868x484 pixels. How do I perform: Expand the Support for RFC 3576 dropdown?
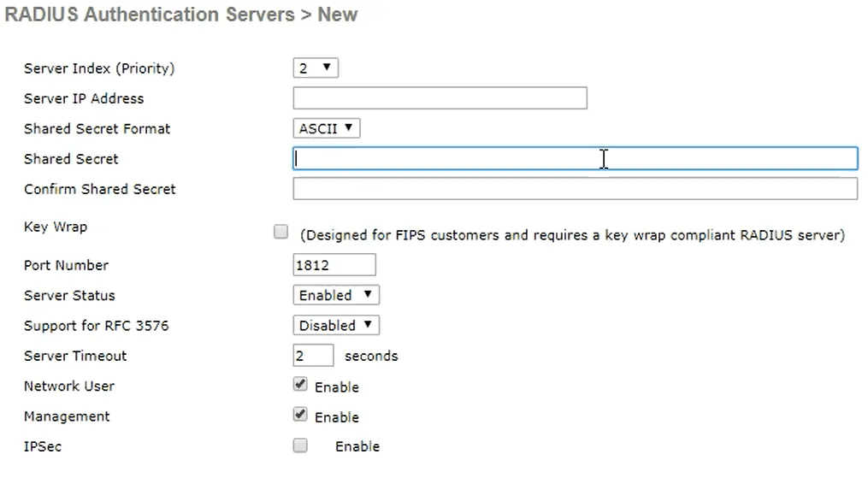coord(335,326)
